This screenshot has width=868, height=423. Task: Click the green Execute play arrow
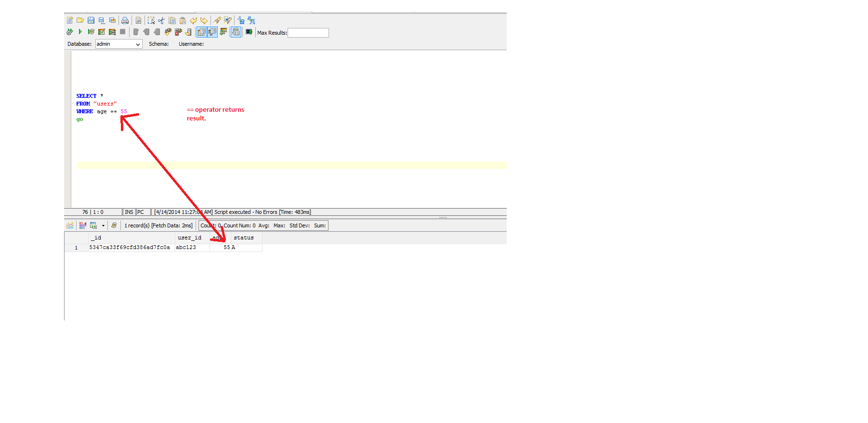[80, 32]
